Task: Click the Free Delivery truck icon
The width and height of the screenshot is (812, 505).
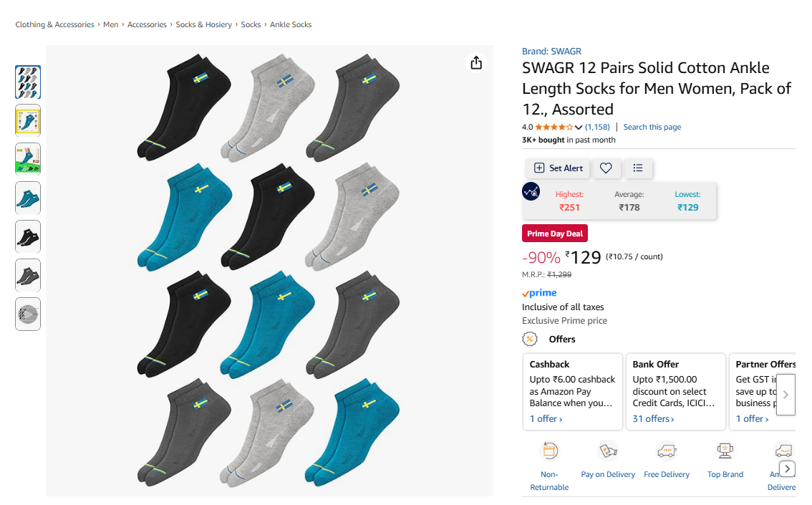Action: pos(666,451)
